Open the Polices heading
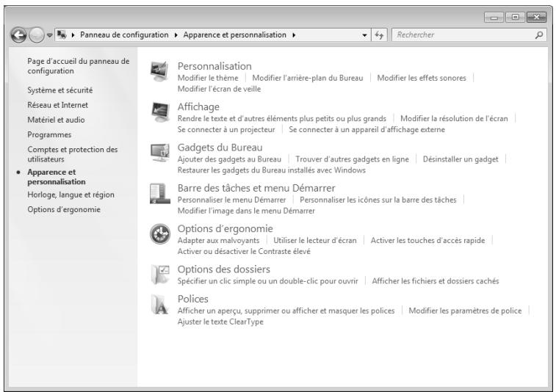Image resolution: width=556 pixels, height=392 pixels. tap(193, 300)
